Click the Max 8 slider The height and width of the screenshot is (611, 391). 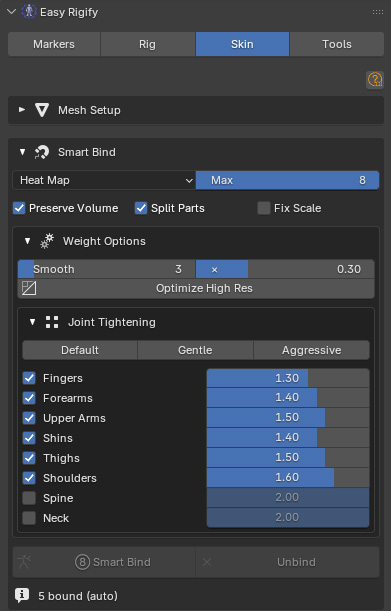(x=287, y=180)
